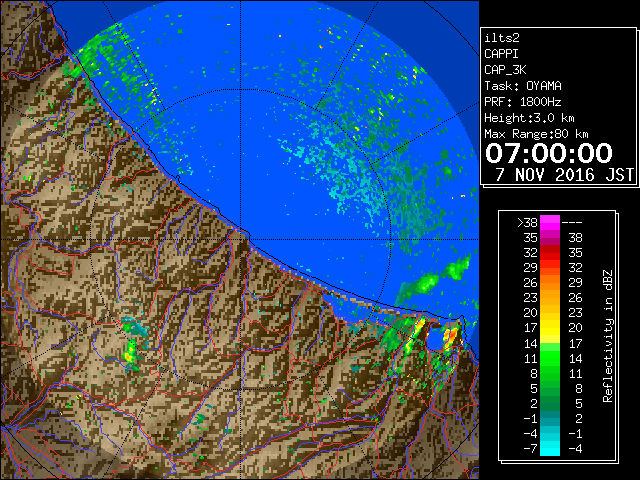Click the 'CAP_3K' text
This screenshot has height=480, width=640.
pos(505,70)
